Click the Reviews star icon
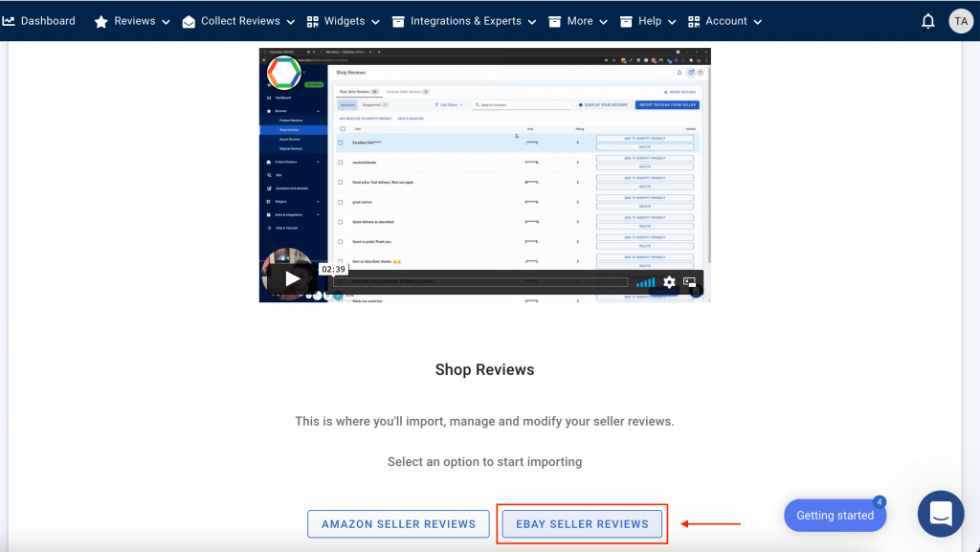Screen dimensions: 980x552 (100, 22)
